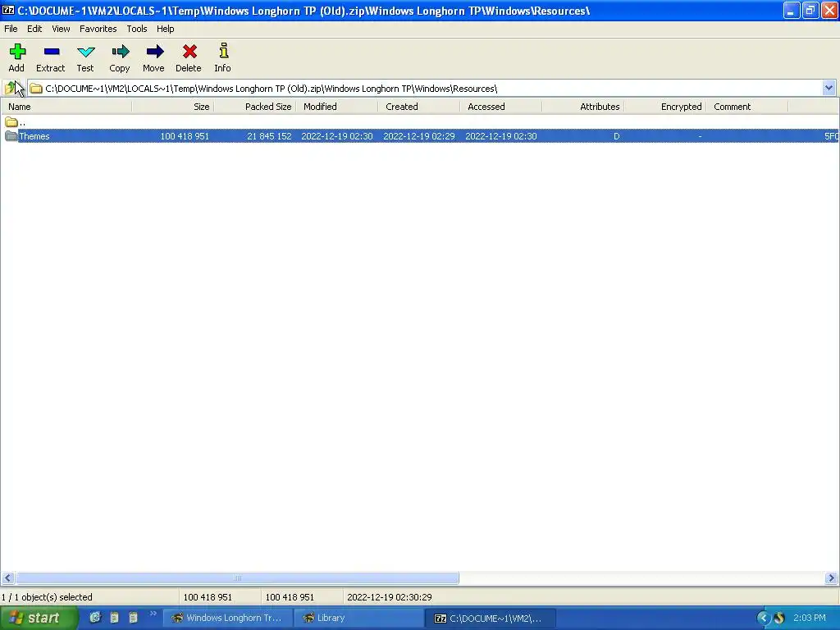The width and height of the screenshot is (840, 630).
Task: Open the Tools menu
Action: point(137,29)
